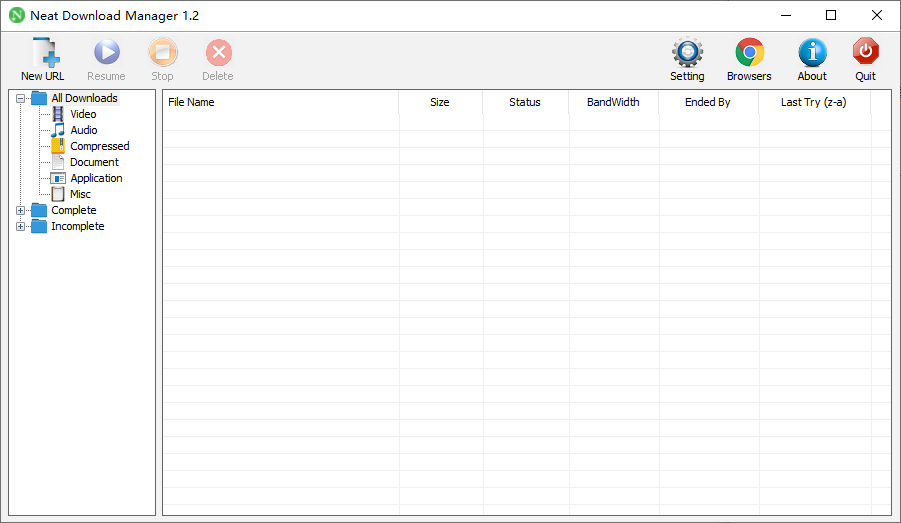Click the Complete folder icon
The height and width of the screenshot is (523, 901).
(x=39, y=210)
